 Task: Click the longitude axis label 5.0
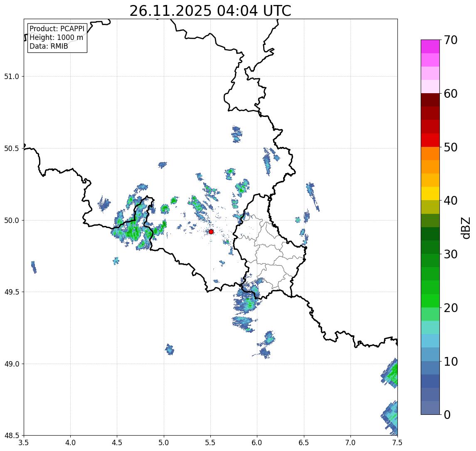point(164,443)
